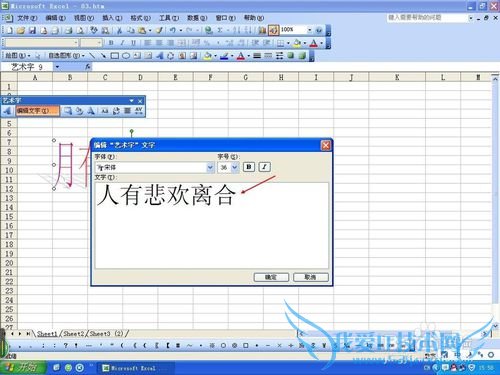
Task: Toggle Italic in the Formatting toolbar
Action: pyautogui.click(x=122, y=43)
